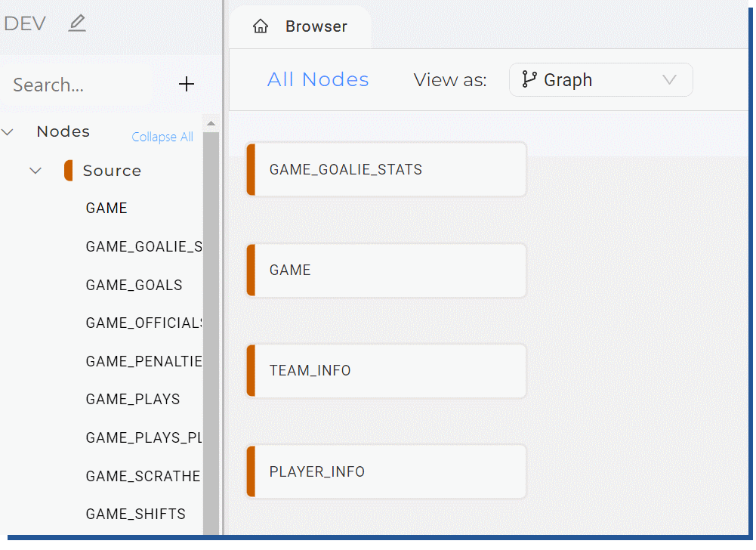Collapse the Source category chevron
The width and height of the screenshot is (756, 550).
[x=35, y=170]
